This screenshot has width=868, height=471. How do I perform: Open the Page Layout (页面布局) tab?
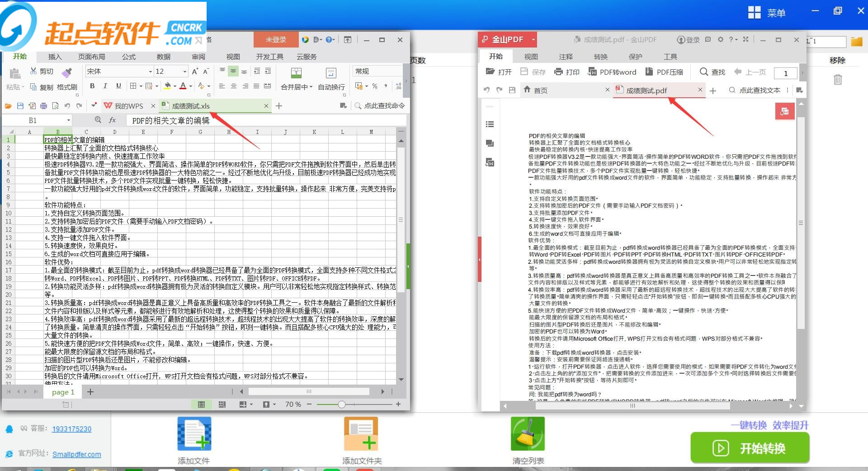click(92, 57)
